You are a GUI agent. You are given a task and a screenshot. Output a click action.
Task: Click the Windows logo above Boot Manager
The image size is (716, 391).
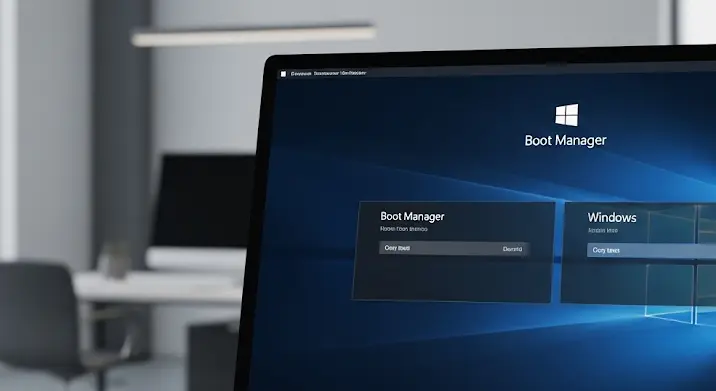pyautogui.click(x=566, y=115)
